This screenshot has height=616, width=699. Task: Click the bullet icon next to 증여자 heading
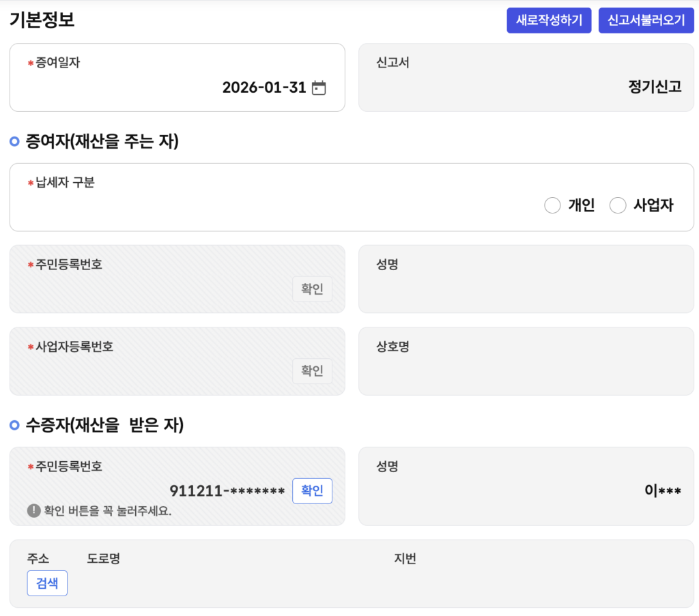15,142
